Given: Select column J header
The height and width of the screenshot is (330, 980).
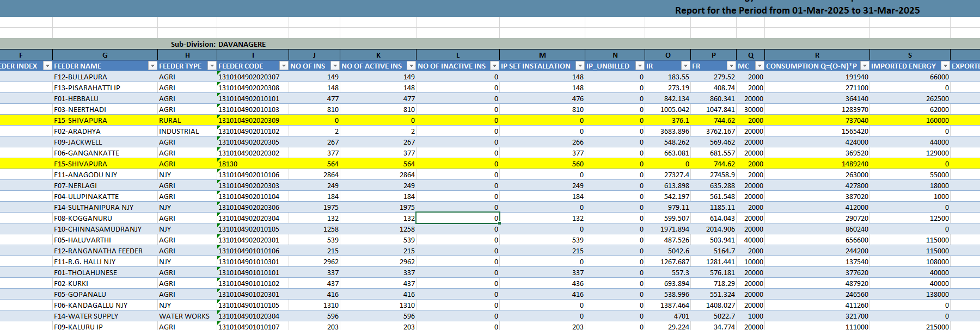Looking at the screenshot, I should click(x=315, y=55).
